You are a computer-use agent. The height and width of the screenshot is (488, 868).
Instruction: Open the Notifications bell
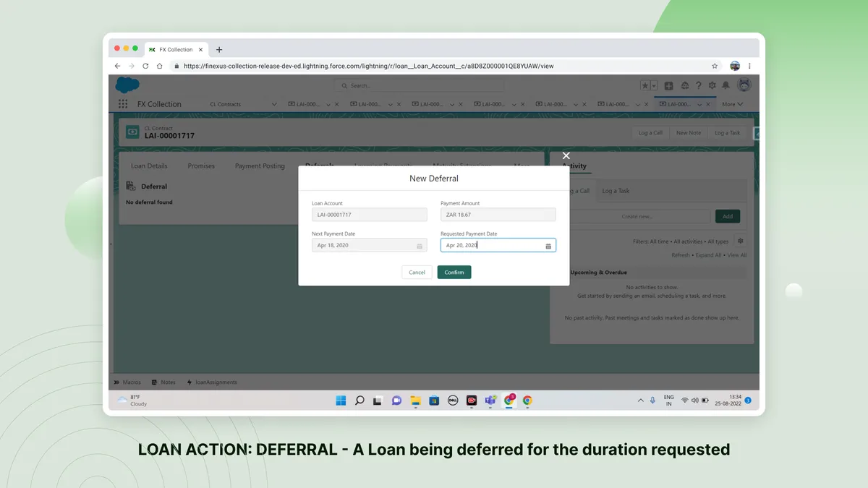click(x=726, y=85)
